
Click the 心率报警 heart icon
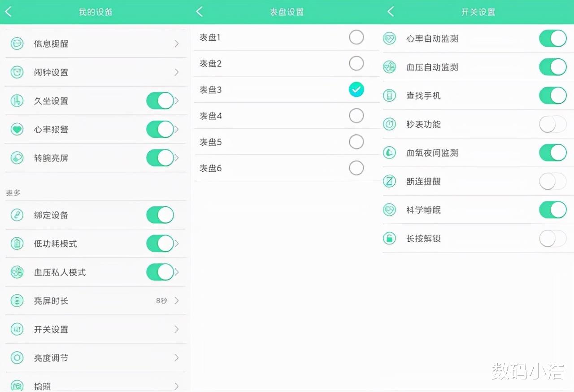click(17, 129)
